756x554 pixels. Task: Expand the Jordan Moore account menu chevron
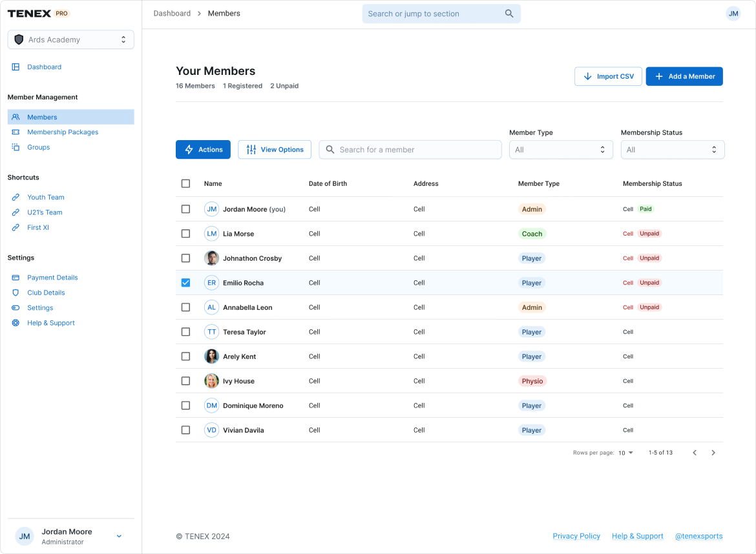coord(119,536)
